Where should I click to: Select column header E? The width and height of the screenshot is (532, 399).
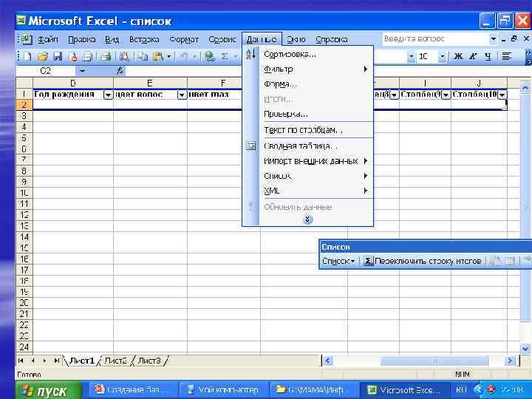point(149,83)
